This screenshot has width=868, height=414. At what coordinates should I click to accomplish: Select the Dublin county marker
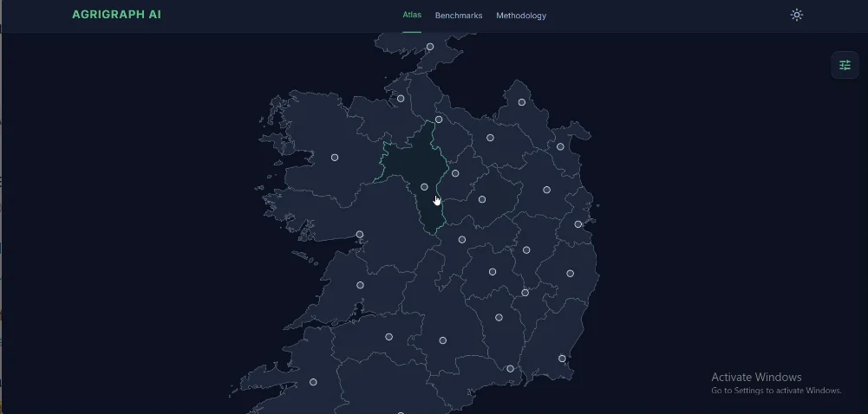(578, 224)
